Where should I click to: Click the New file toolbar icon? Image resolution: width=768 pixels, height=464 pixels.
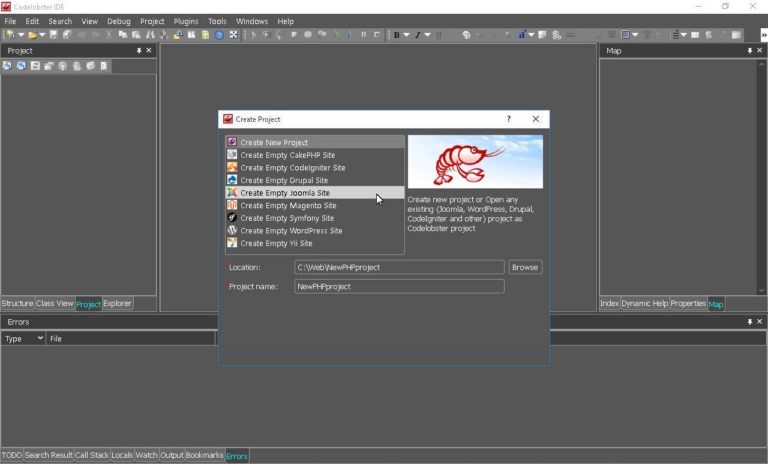pos(11,35)
